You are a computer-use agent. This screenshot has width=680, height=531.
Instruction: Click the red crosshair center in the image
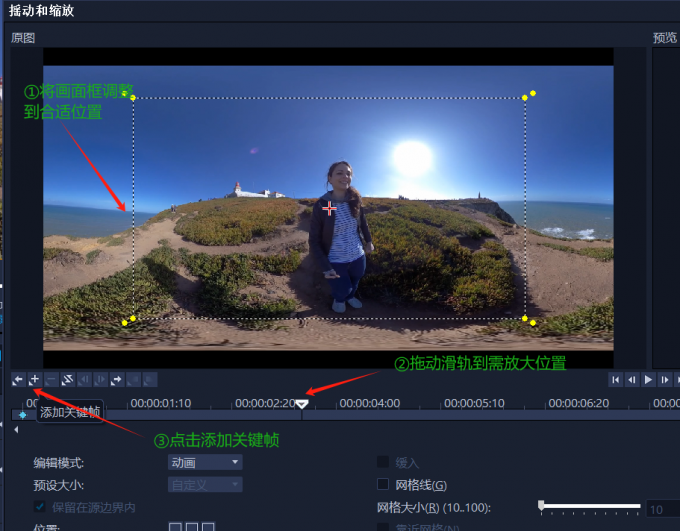[330, 208]
